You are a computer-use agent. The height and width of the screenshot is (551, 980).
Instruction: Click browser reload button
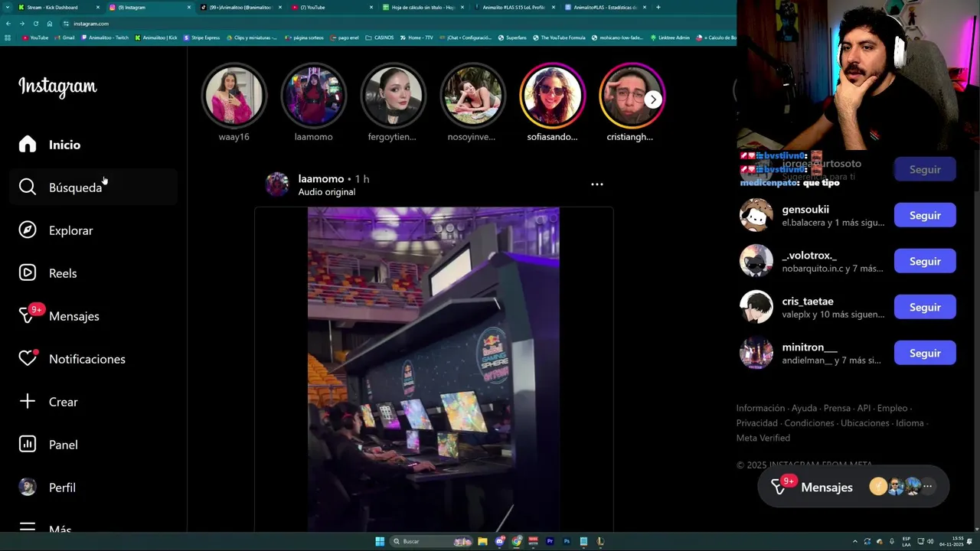[x=35, y=24]
